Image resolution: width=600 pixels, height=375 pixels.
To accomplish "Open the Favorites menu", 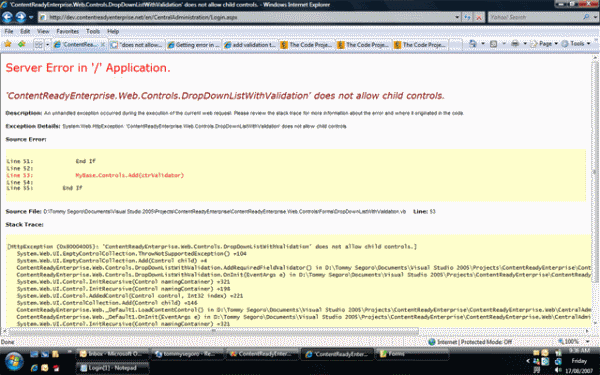I will pyautogui.click(x=67, y=31).
